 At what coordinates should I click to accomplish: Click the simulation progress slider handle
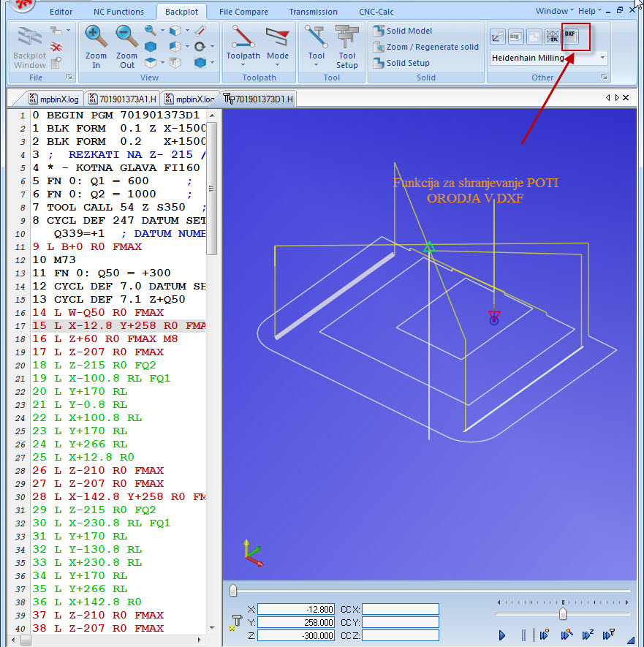(233, 591)
